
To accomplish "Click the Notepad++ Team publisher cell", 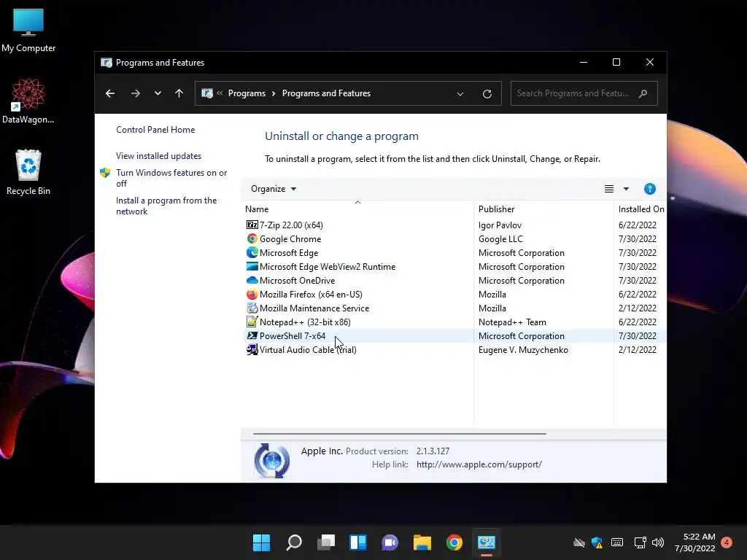I will coord(512,322).
